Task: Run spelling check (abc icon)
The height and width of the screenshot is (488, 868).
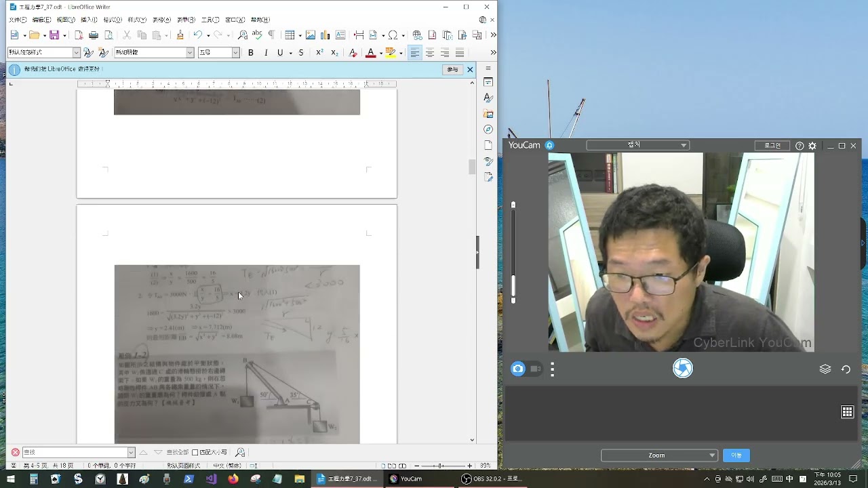Action: point(257,35)
